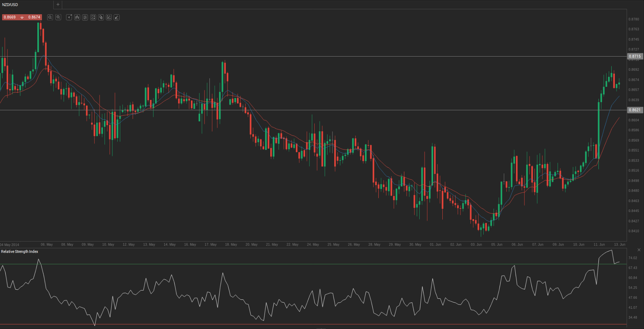Select the 0.8715 horizontal line price tag
This screenshot has width=644, height=329.
coord(635,56)
